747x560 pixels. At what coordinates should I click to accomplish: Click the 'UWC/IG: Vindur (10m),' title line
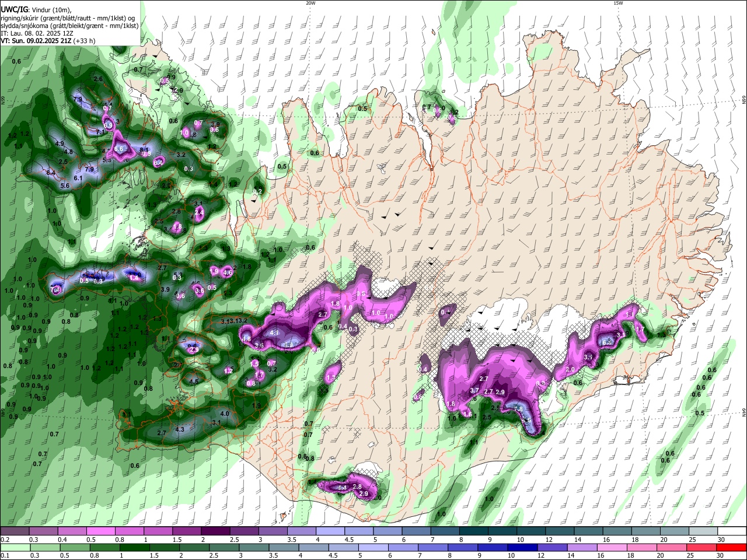pyautogui.click(x=36, y=10)
